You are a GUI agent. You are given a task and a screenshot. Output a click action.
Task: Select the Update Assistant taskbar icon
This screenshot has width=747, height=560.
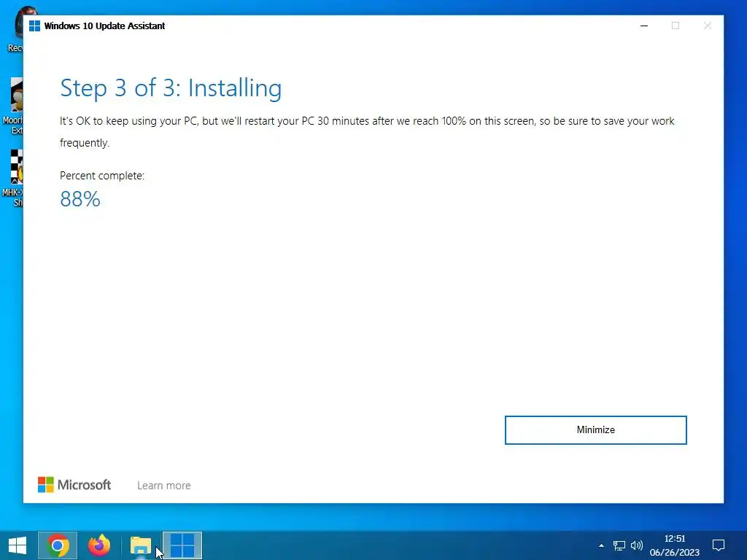tap(182, 545)
